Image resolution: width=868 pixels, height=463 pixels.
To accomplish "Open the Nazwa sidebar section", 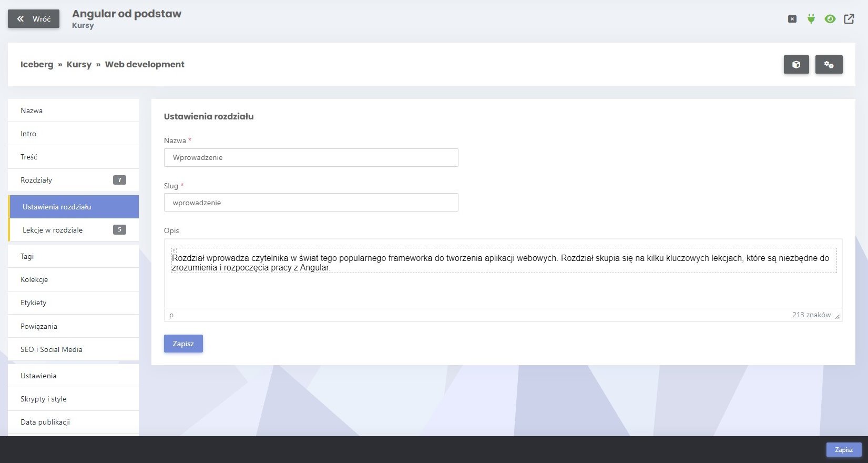I will point(74,110).
